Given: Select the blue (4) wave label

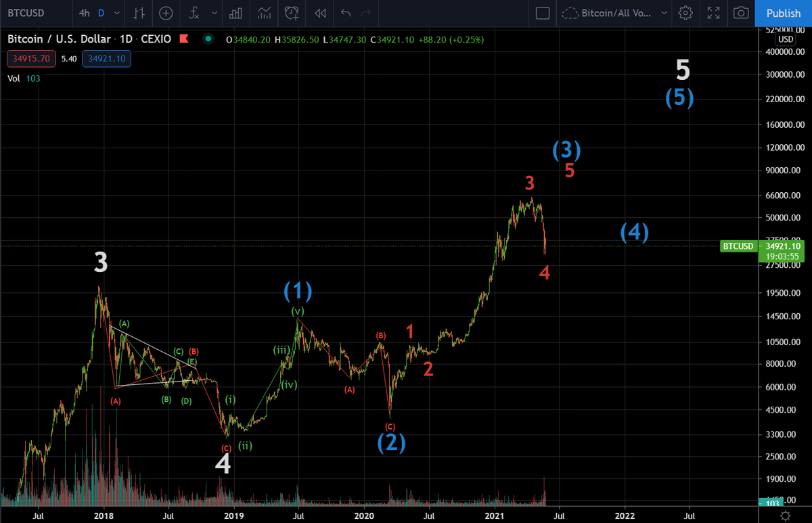Looking at the screenshot, I should [635, 232].
